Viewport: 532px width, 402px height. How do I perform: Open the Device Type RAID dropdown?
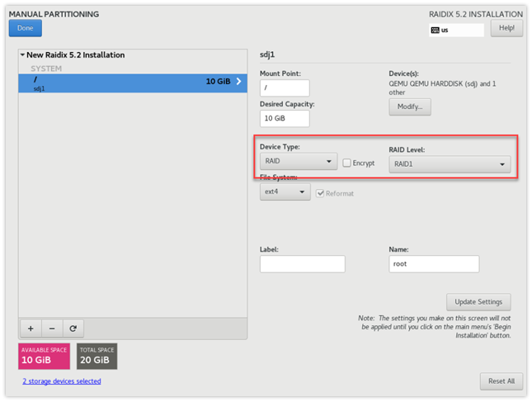point(298,162)
